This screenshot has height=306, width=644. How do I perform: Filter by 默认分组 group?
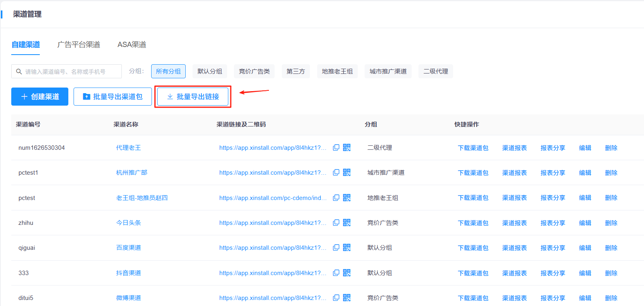pos(210,71)
